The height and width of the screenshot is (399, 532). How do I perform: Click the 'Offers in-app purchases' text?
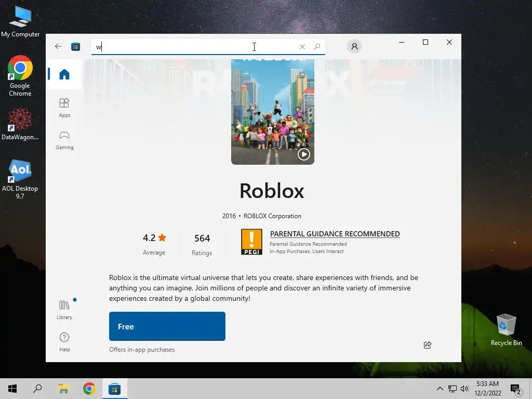[x=142, y=350]
